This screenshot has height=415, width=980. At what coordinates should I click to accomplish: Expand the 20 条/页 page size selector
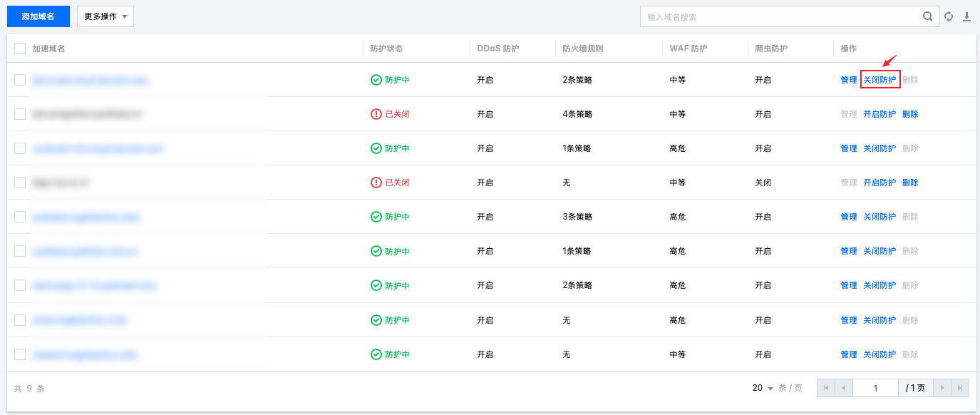pyautogui.click(x=763, y=388)
